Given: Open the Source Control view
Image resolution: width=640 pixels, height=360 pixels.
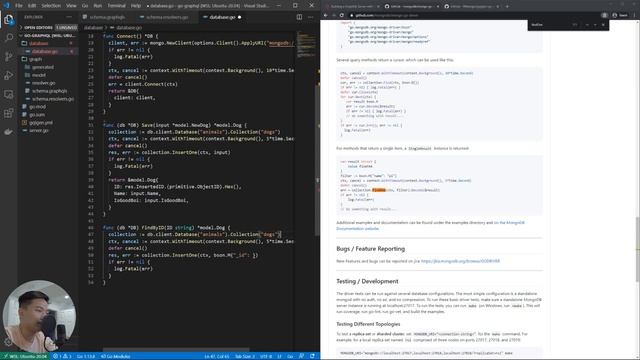Looking at the screenshot, I should point(9,57).
